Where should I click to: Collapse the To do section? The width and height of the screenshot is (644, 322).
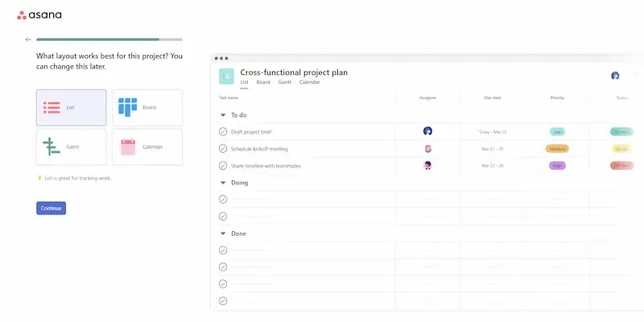(x=223, y=115)
